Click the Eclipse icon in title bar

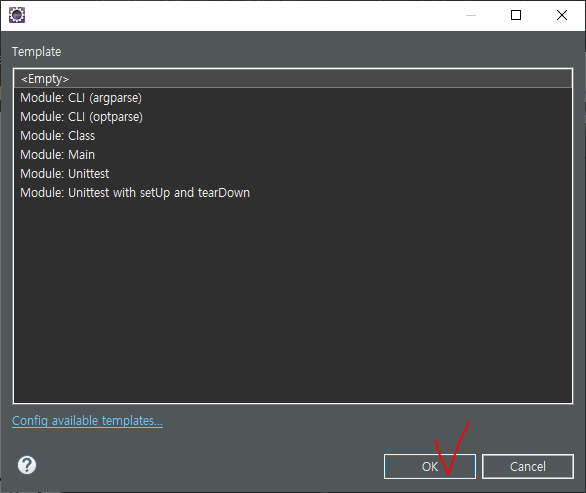(17, 15)
